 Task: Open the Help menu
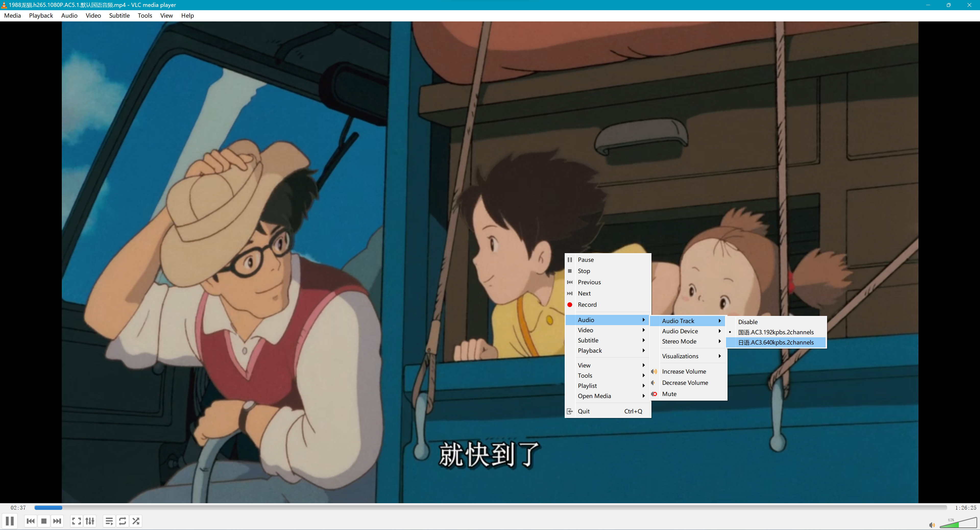[188, 16]
